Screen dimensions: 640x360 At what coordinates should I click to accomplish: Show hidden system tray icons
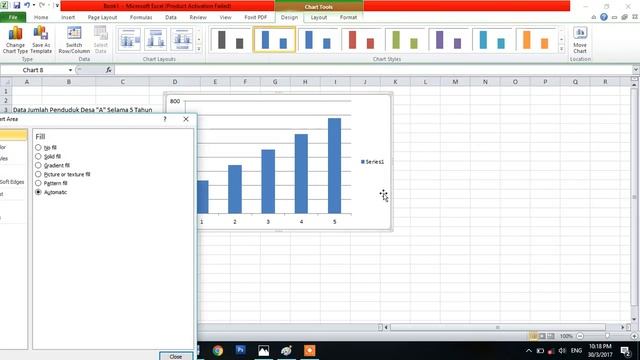click(x=529, y=351)
